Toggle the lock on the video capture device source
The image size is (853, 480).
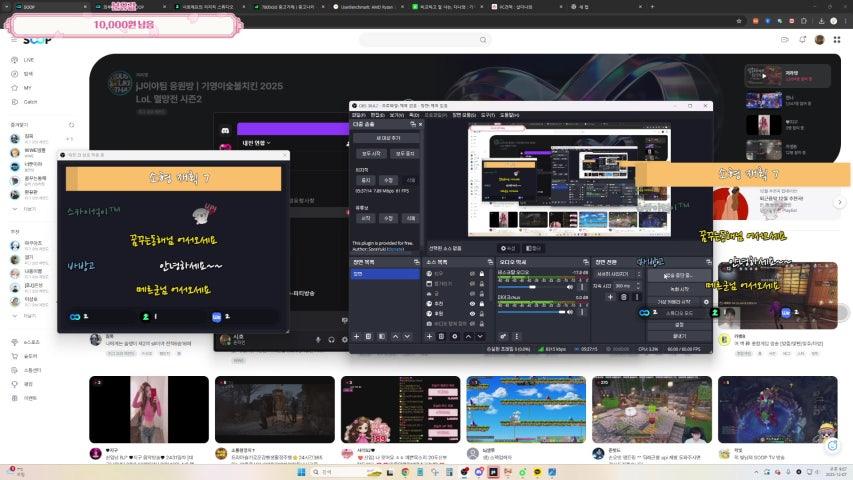click(482, 323)
